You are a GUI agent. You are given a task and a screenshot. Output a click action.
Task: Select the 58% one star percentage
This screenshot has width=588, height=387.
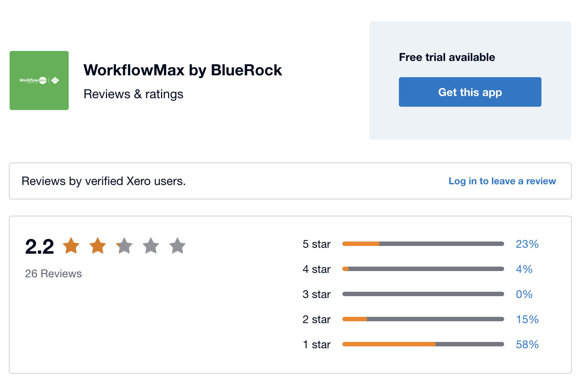point(527,345)
